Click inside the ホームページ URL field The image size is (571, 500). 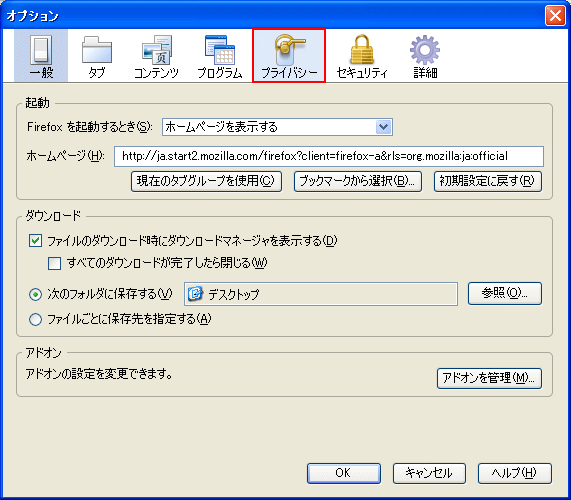pyautogui.click(x=329, y=156)
